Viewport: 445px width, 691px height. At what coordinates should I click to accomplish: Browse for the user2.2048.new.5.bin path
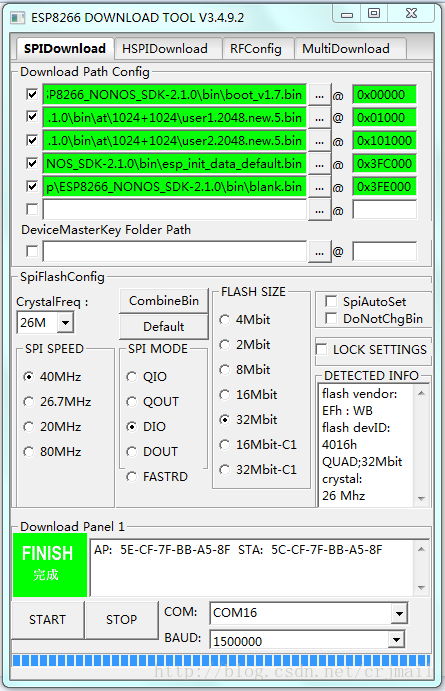[319, 141]
